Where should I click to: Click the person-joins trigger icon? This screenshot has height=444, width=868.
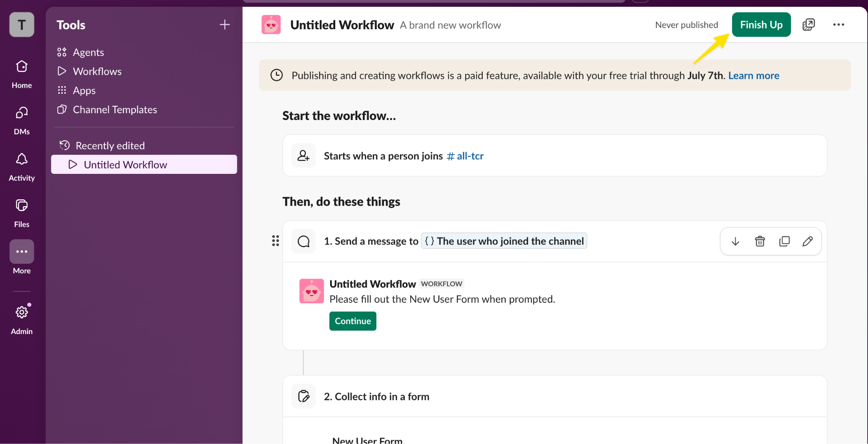[303, 156]
